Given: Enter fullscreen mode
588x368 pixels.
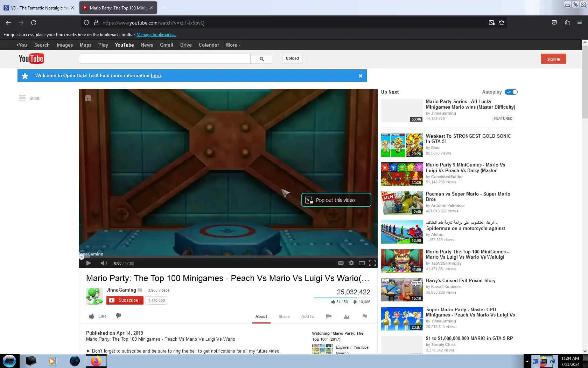Looking at the screenshot, I should (x=372, y=263).
